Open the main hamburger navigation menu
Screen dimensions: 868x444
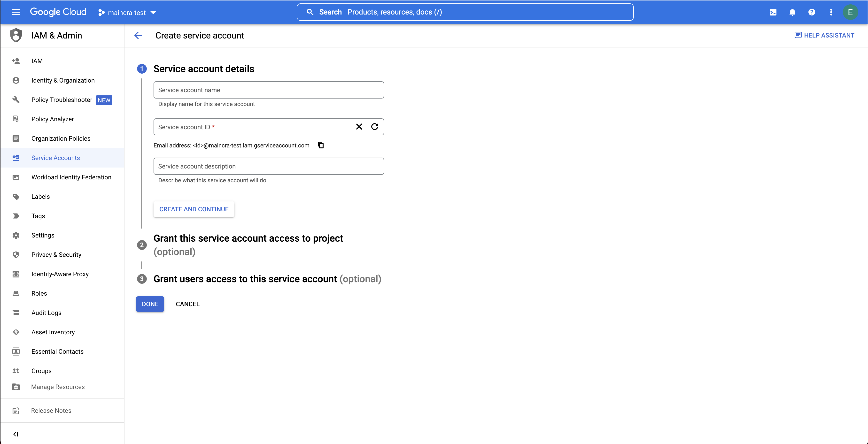coord(16,12)
